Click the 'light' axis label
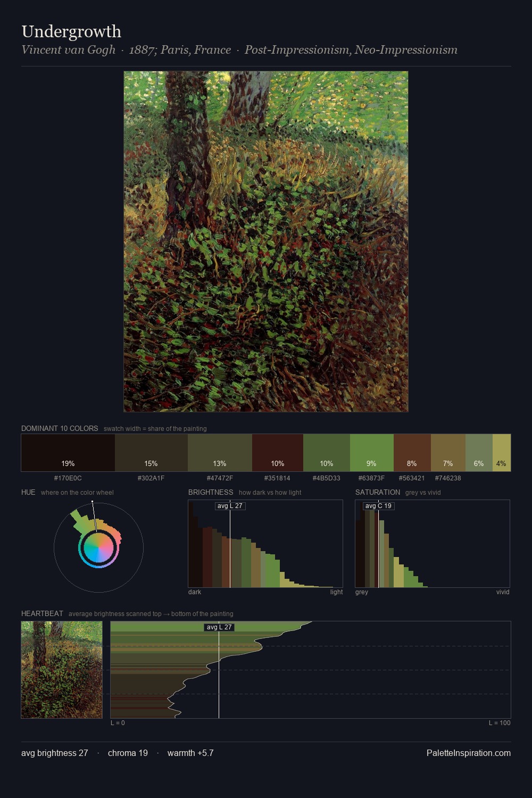This screenshot has height=798, width=532. click(336, 592)
